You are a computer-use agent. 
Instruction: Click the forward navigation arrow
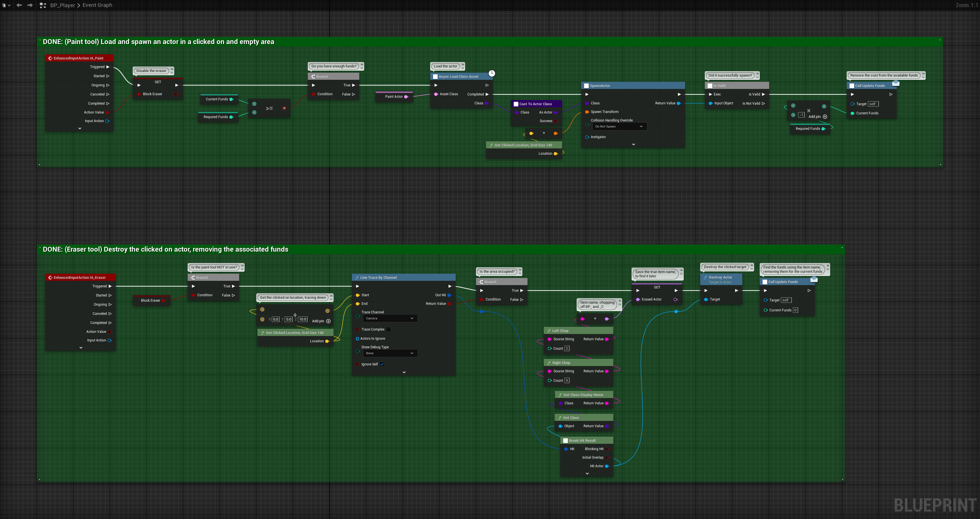tap(30, 5)
